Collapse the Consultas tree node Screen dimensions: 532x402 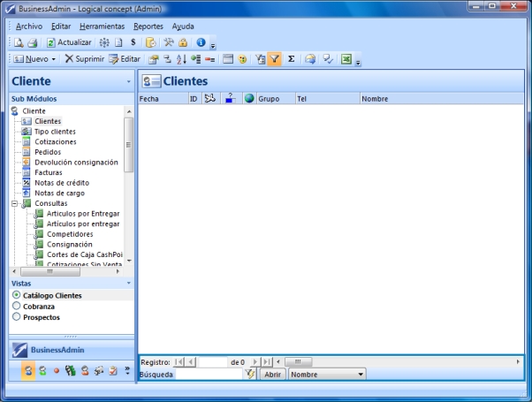(14, 203)
